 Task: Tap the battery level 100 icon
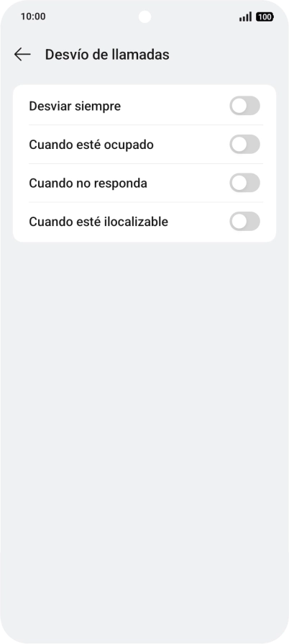click(265, 17)
